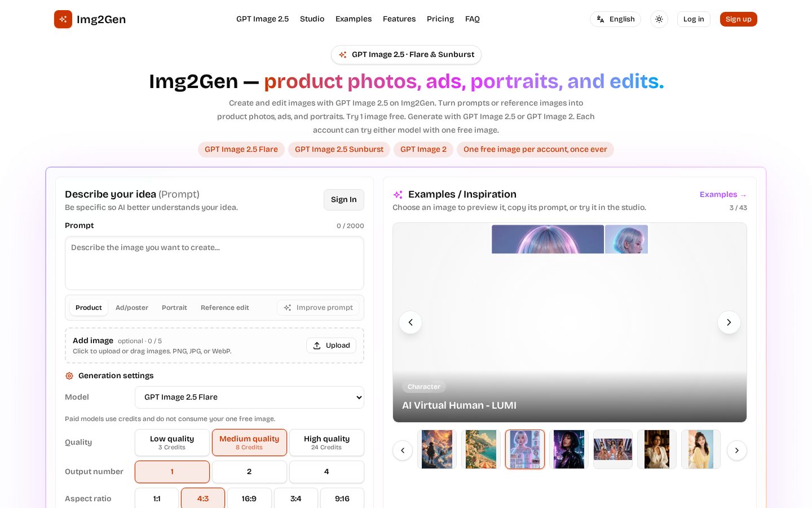
Task: Open the FAQ navigation link
Action: click(473, 19)
